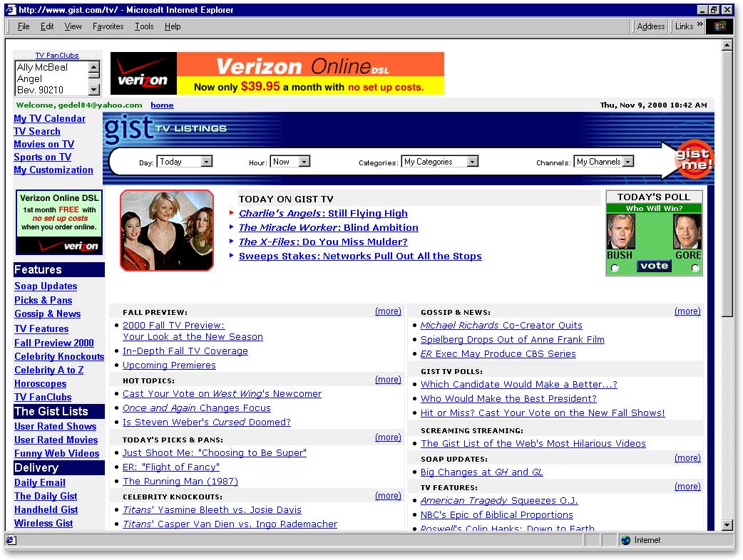
Task: Open the My Channels dropdown
Action: [604, 162]
